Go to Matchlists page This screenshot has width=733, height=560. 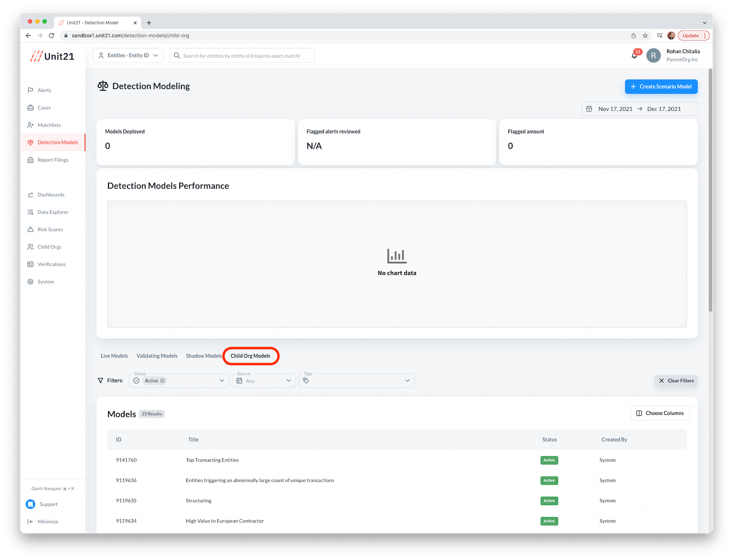(x=49, y=125)
